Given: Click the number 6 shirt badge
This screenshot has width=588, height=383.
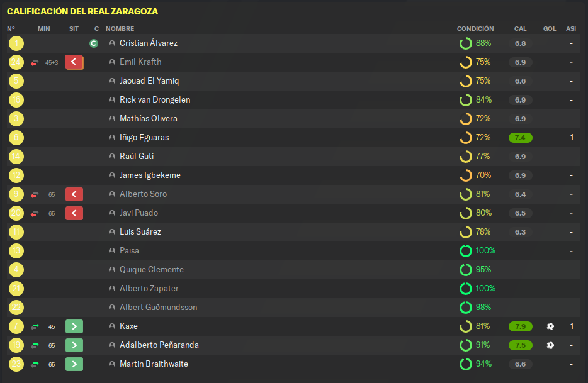Looking at the screenshot, I should (x=16, y=138).
